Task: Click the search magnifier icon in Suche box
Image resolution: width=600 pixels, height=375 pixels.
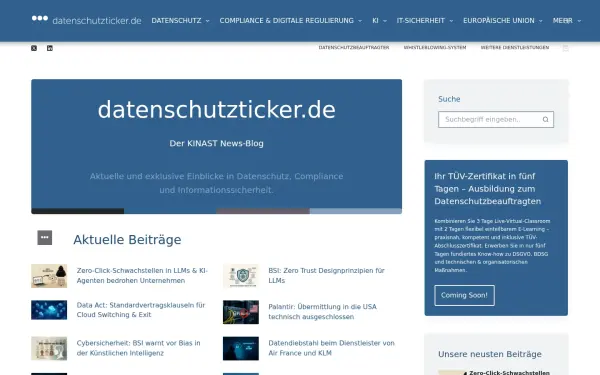Action: 545,119
